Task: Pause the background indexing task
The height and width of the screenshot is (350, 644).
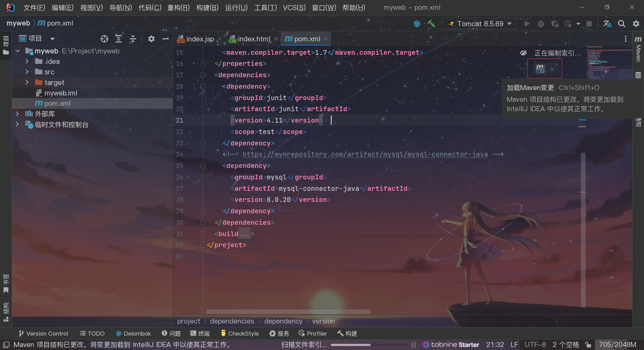Action: point(414,345)
